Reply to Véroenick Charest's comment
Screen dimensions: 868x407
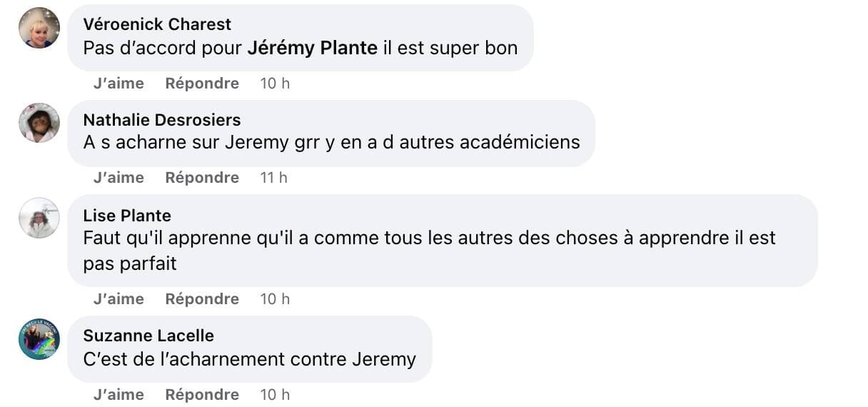(202, 84)
